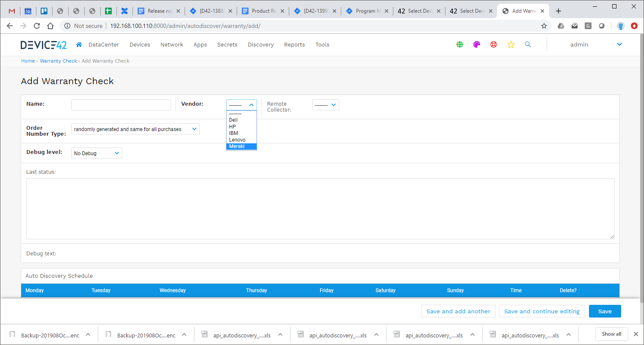
Task: Click inside the Name input field
Action: coord(121,105)
